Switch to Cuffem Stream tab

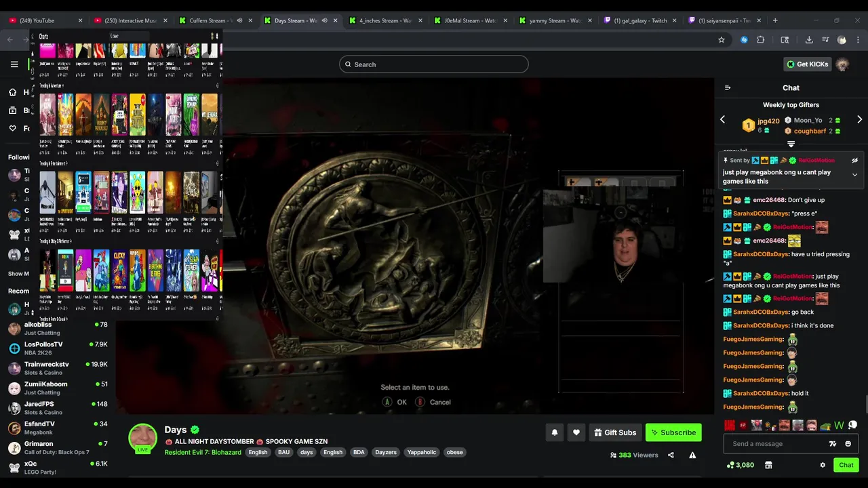(x=216, y=20)
